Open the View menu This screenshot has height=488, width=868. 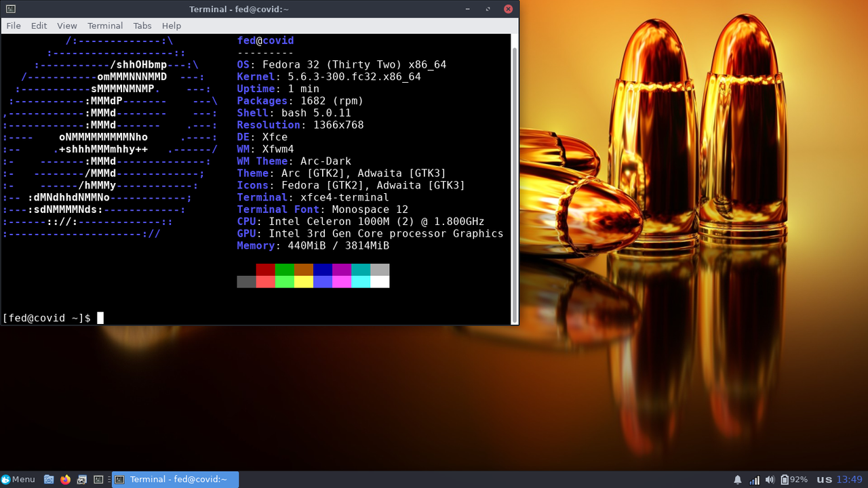pyautogui.click(x=67, y=26)
